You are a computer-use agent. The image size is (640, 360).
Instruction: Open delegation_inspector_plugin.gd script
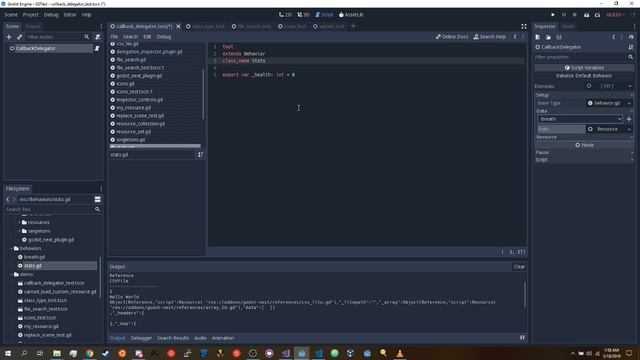coord(149,52)
